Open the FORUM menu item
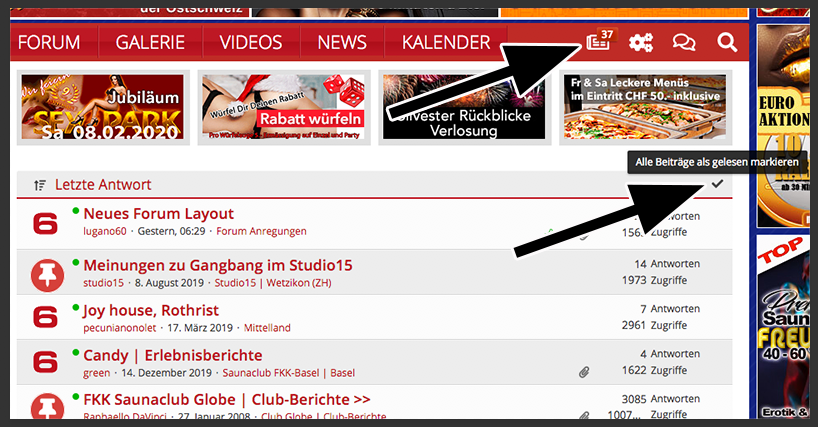818x427 pixels. [49, 42]
